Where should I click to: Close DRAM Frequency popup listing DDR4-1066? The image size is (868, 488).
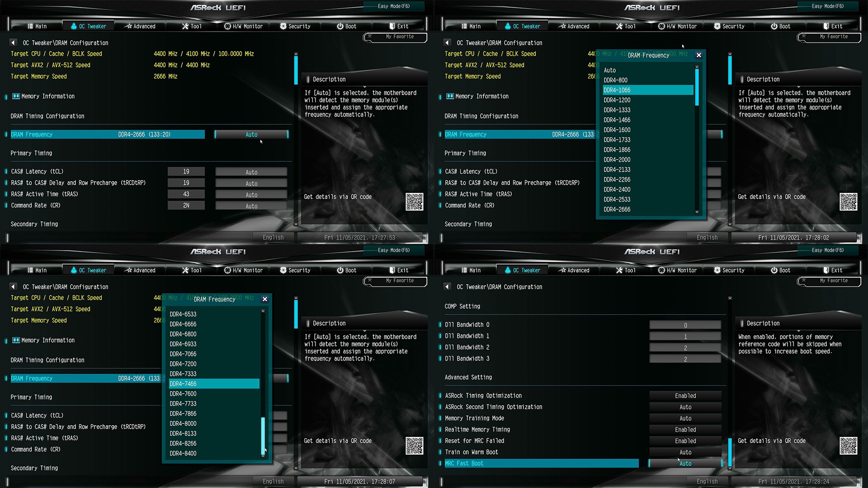[698, 55]
